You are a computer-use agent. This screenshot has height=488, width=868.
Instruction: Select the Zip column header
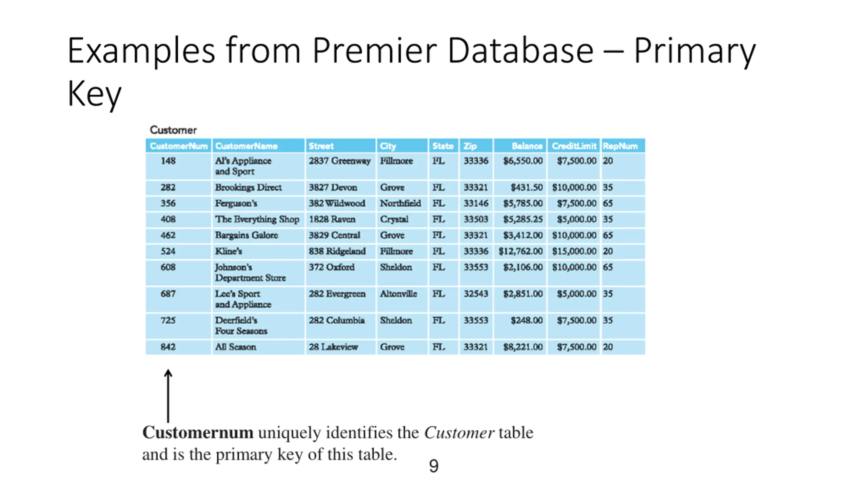[x=470, y=146]
